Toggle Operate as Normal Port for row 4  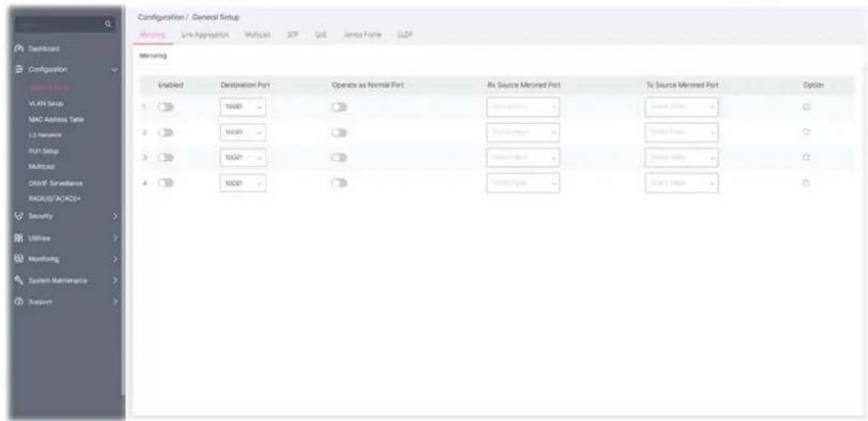[x=339, y=183]
